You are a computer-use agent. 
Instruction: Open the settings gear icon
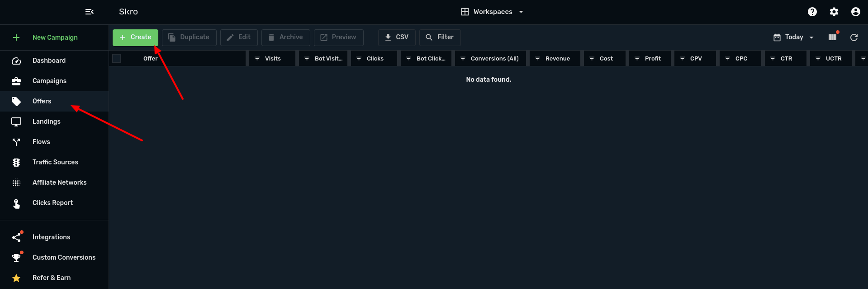[834, 12]
